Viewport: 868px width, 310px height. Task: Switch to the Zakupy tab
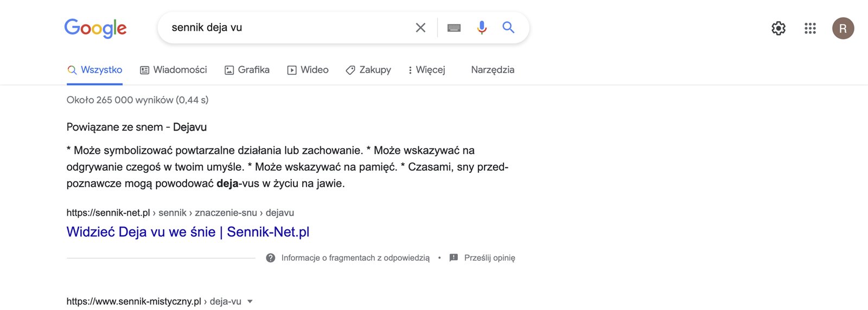368,70
